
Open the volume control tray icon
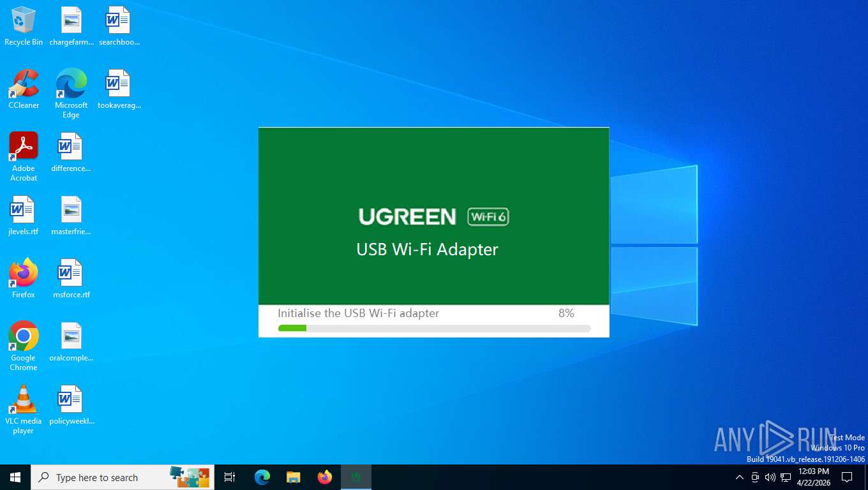(x=770, y=477)
